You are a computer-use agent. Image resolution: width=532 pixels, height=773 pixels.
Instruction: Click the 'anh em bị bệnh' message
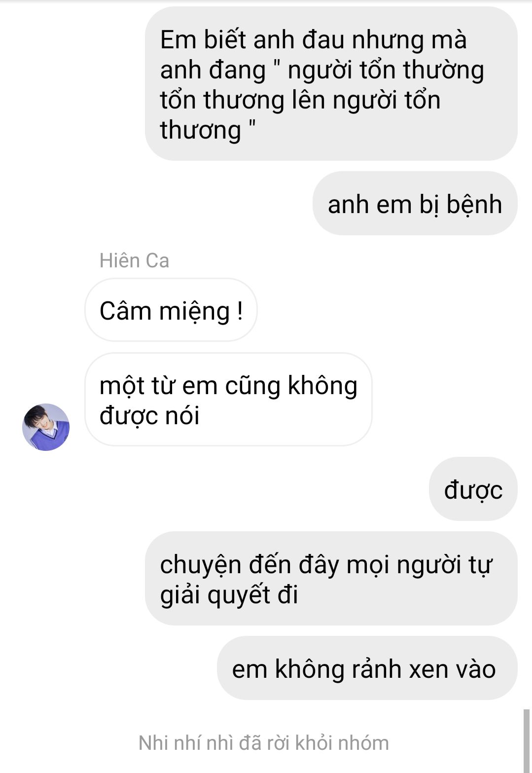pyautogui.click(x=415, y=204)
